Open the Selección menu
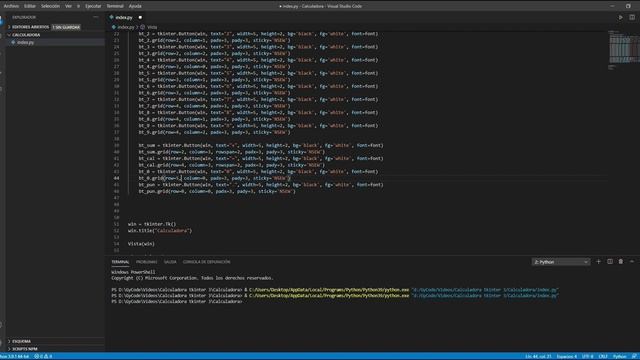The height and width of the screenshot is (360, 640). [50, 6]
